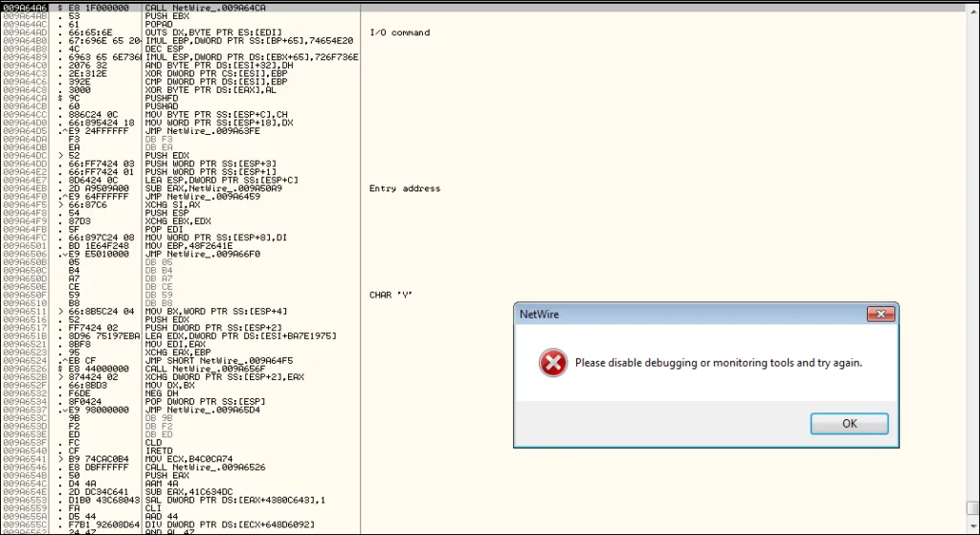Select the 'POPAD' instruction row
This screenshot has width=980, height=535.
point(158,24)
